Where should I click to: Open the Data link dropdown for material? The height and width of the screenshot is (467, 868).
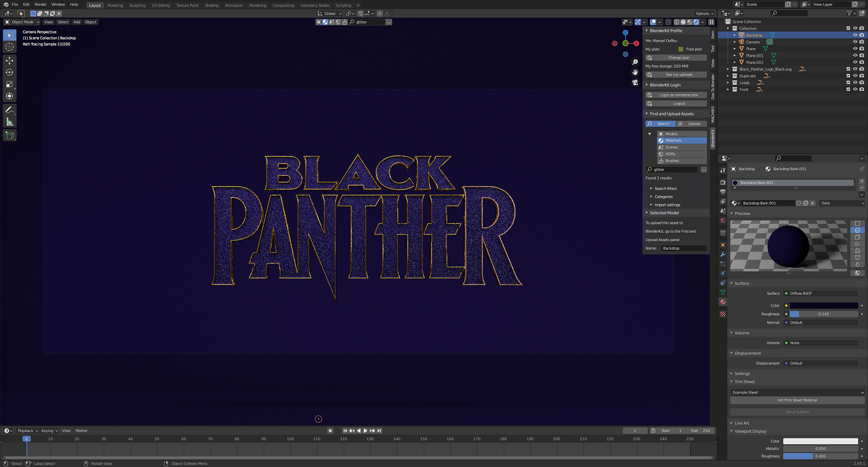tap(842, 203)
